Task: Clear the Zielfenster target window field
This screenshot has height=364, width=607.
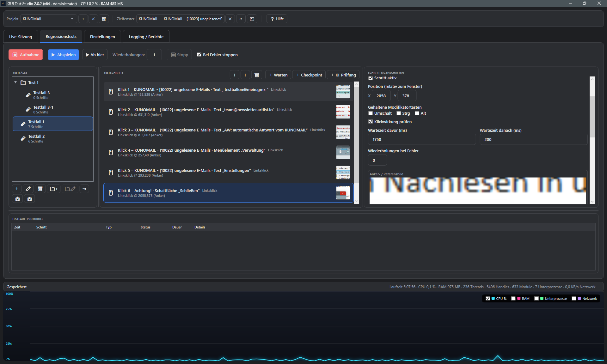Action: tap(230, 19)
